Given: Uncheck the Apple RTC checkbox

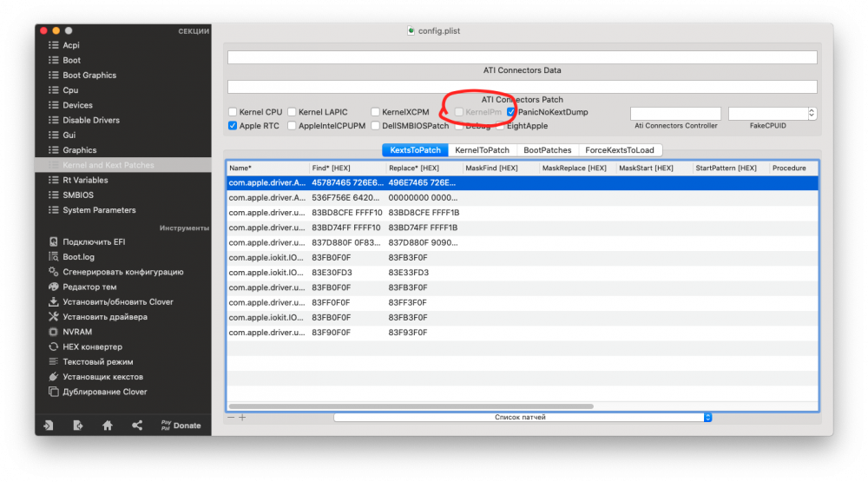Looking at the screenshot, I should pos(233,126).
